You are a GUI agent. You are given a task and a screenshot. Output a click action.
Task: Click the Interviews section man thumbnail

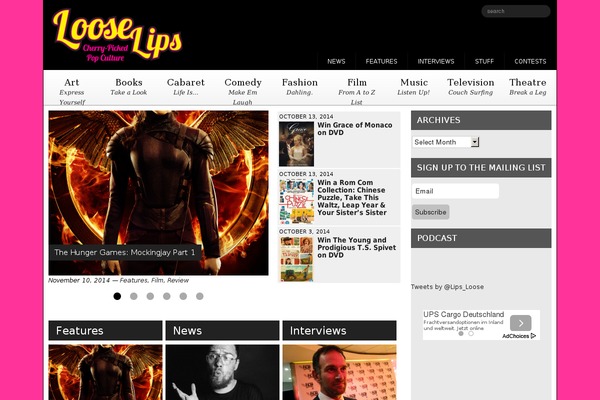tap(339, 372)
